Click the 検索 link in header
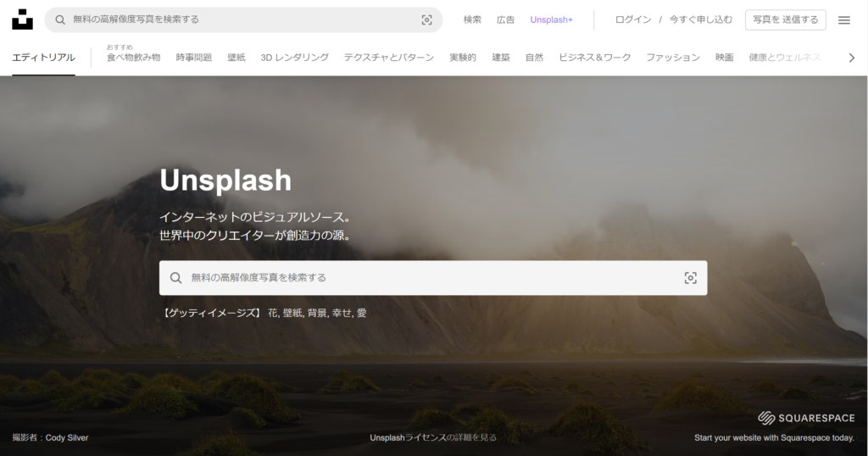Viewport: 868px width, 456px height. [x=472, y=20]
